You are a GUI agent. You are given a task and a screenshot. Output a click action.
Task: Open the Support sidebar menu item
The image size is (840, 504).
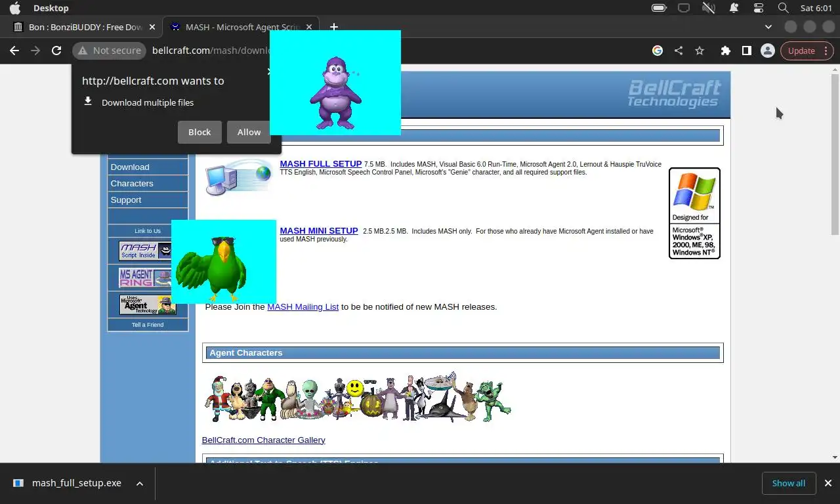point(148,199)
